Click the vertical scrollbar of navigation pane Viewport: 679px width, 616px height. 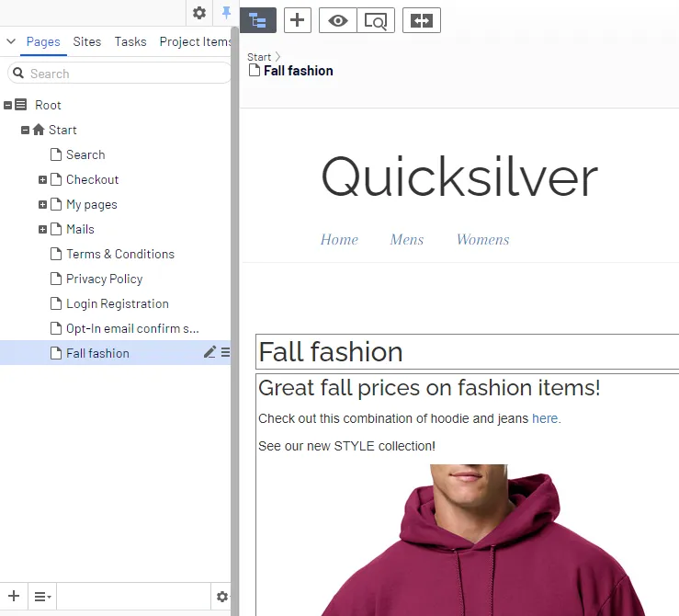234,321
